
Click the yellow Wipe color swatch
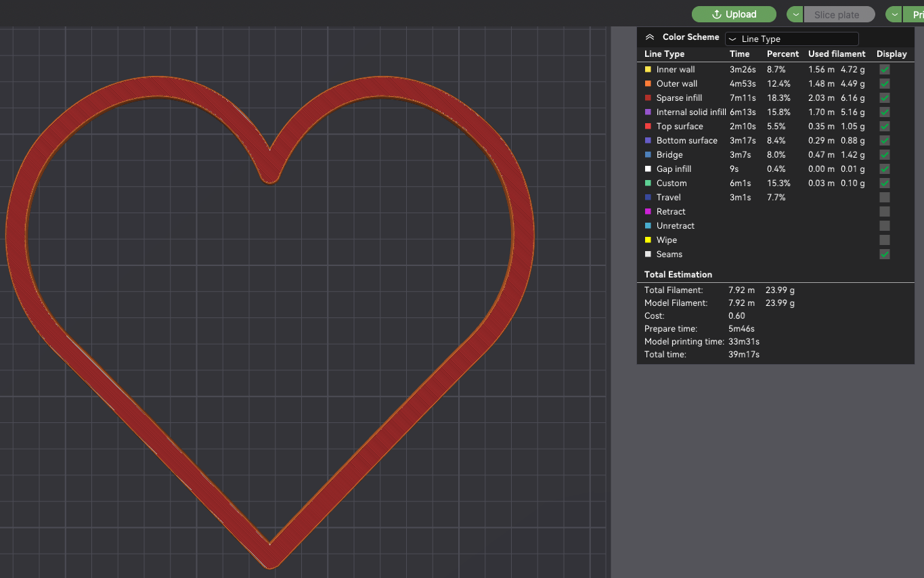coord(648,240)
